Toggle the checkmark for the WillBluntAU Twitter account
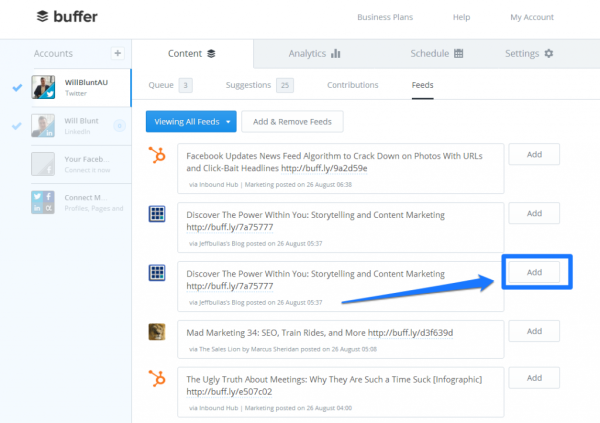Screen dimensions: 600x423 tap(17, 88)
